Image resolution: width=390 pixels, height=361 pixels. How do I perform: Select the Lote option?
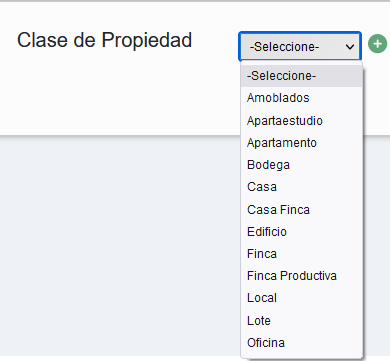coord(301,320)
